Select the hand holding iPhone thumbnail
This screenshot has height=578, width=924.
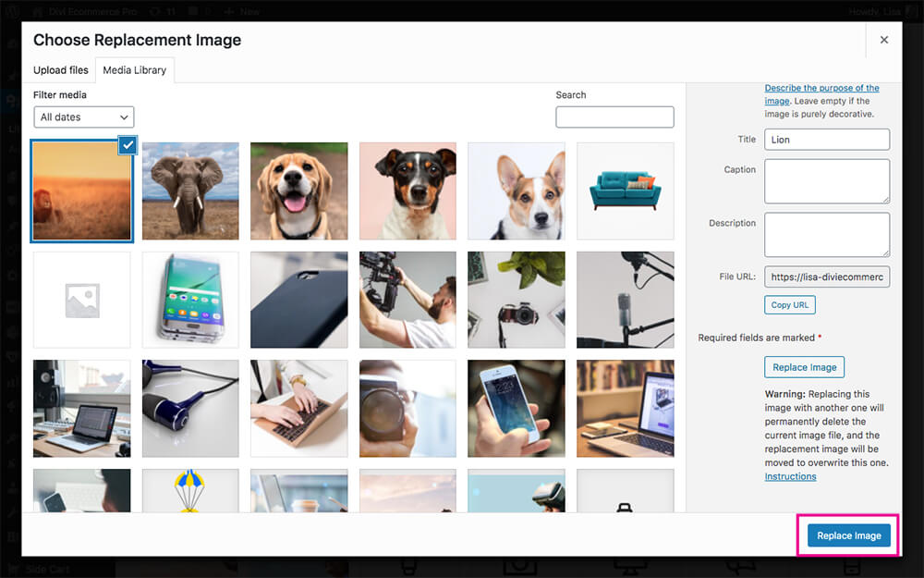click(517, 409)
